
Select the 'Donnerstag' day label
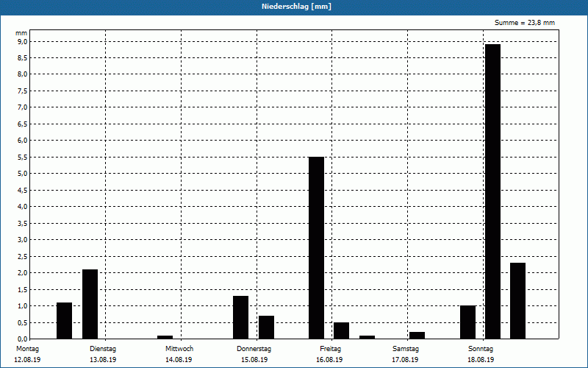pyautogui.click(x=254, y=349)
